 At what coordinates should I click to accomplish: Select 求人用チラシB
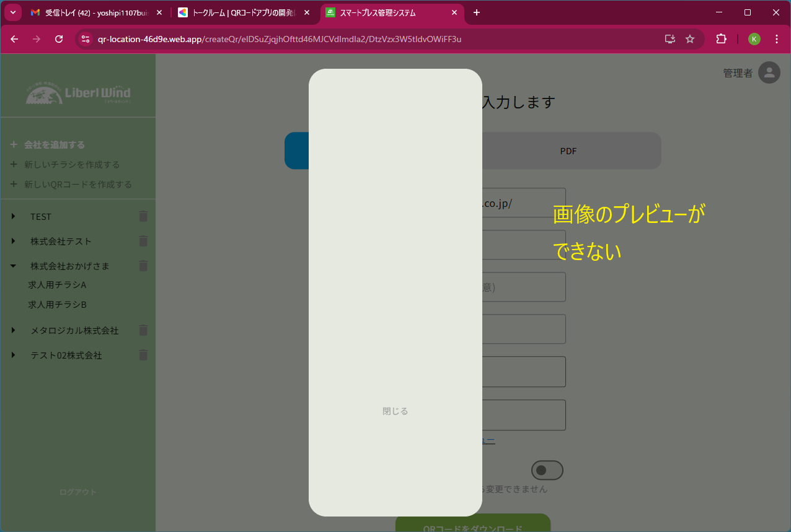tap(57, 305)
